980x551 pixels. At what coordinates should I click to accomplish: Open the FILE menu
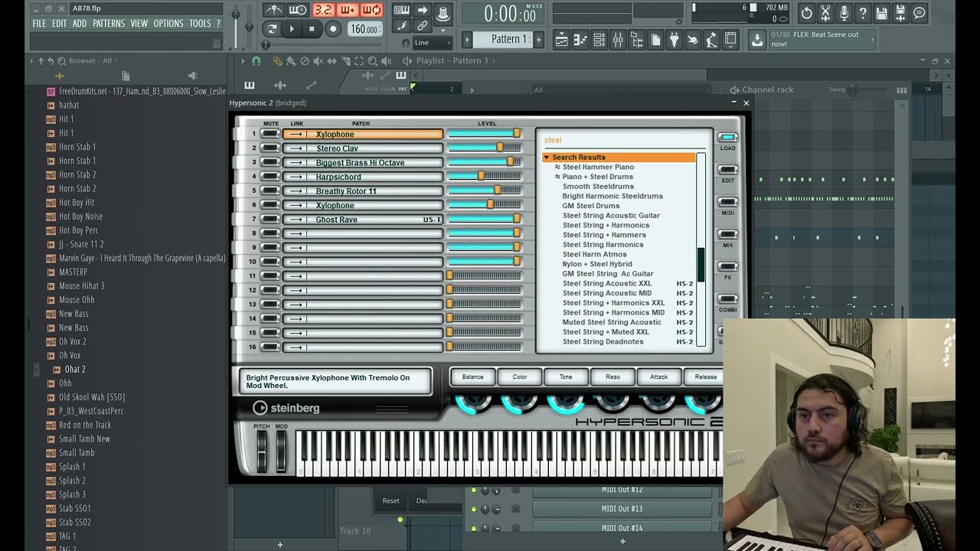click(x=39, y=24)
